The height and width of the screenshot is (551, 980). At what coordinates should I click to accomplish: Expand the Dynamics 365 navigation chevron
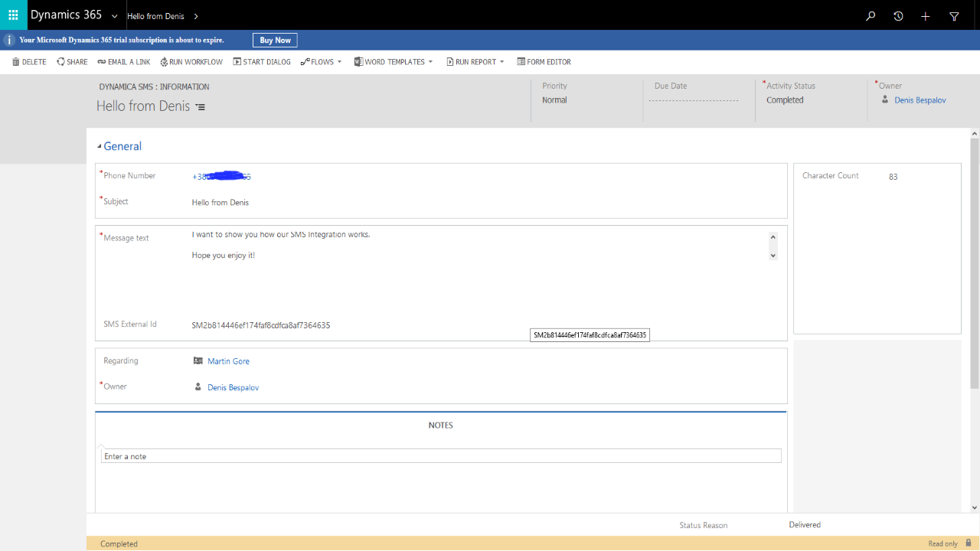115,16
